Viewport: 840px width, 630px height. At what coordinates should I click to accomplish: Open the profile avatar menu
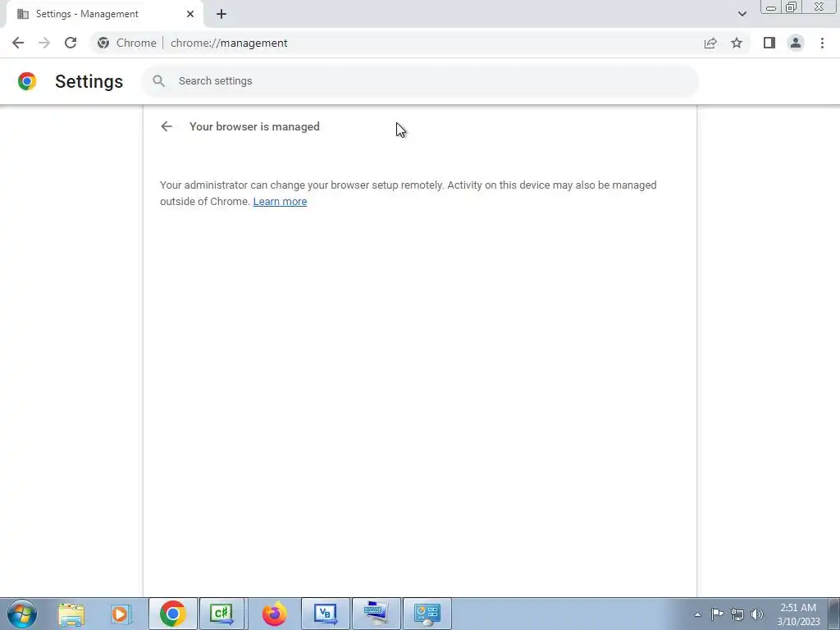(796, 43)
